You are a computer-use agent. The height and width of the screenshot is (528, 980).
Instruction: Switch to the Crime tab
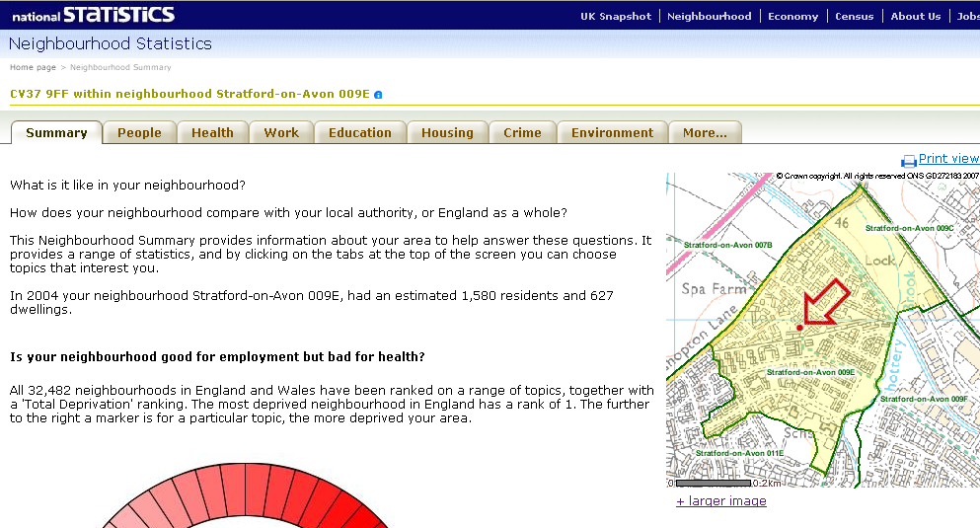point(522,132)
